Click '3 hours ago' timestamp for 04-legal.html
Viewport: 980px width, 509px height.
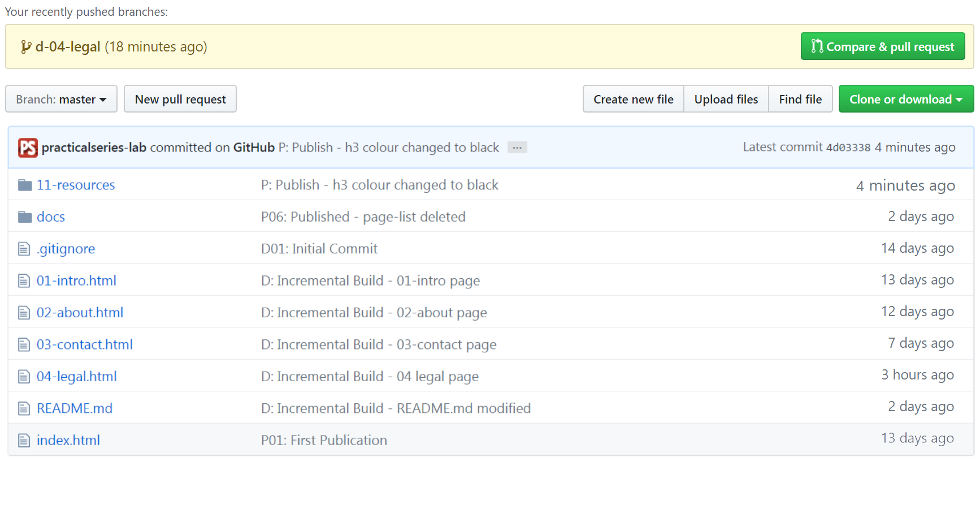918,375
